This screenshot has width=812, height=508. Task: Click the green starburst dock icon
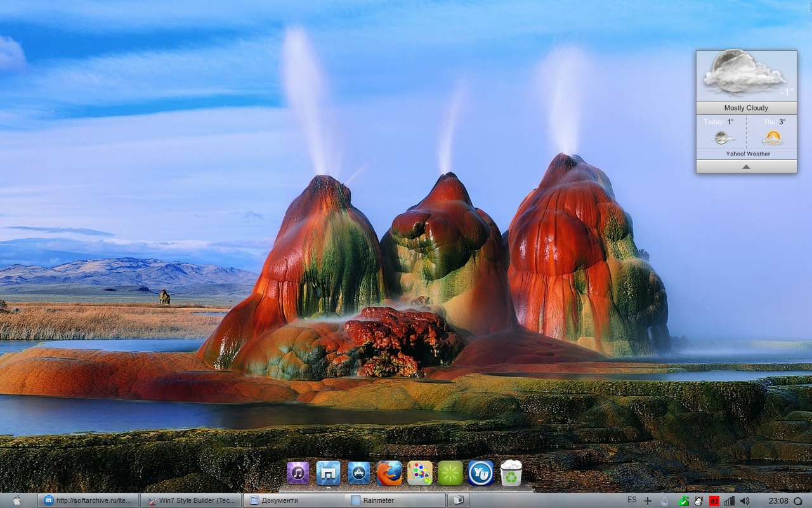[450, 473]
